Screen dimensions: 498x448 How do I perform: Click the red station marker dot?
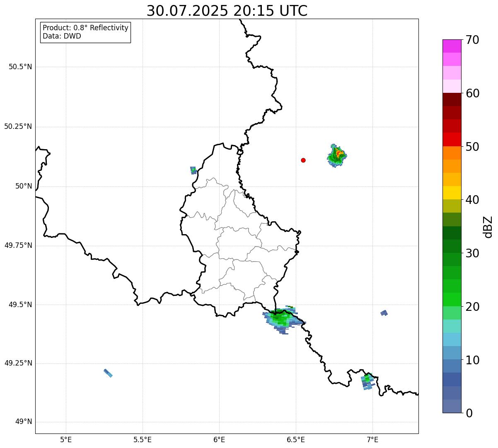303,160
